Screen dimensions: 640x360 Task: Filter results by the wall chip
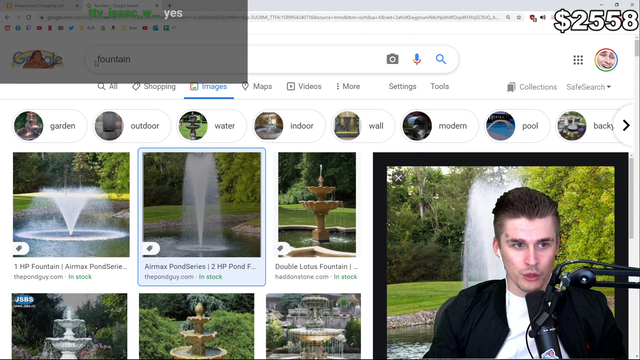click(362, 126)
